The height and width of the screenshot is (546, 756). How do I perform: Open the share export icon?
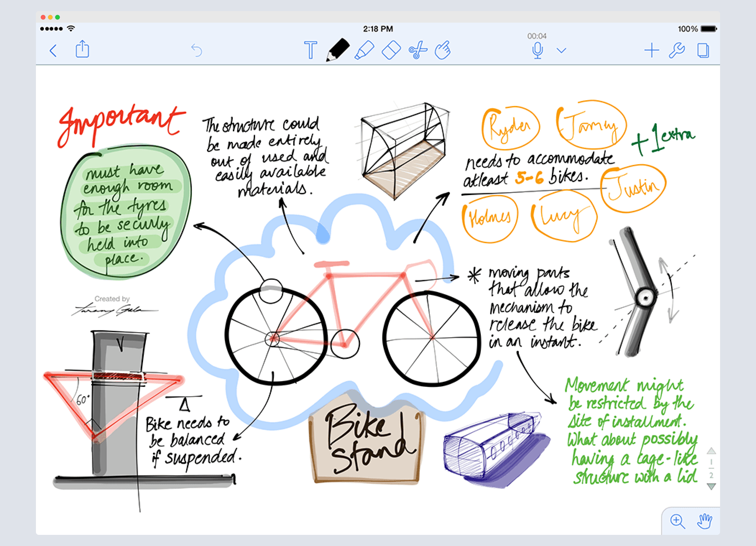82,49
